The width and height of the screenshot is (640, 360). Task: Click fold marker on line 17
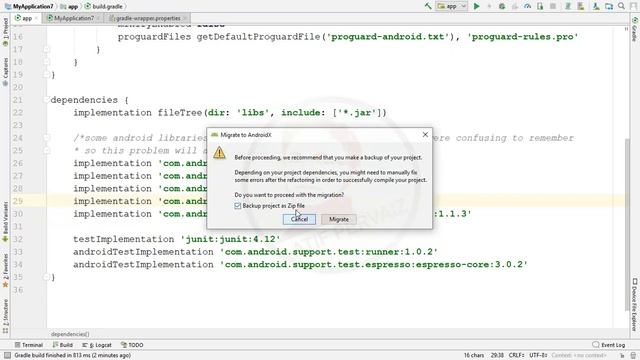tap(46, 49)
